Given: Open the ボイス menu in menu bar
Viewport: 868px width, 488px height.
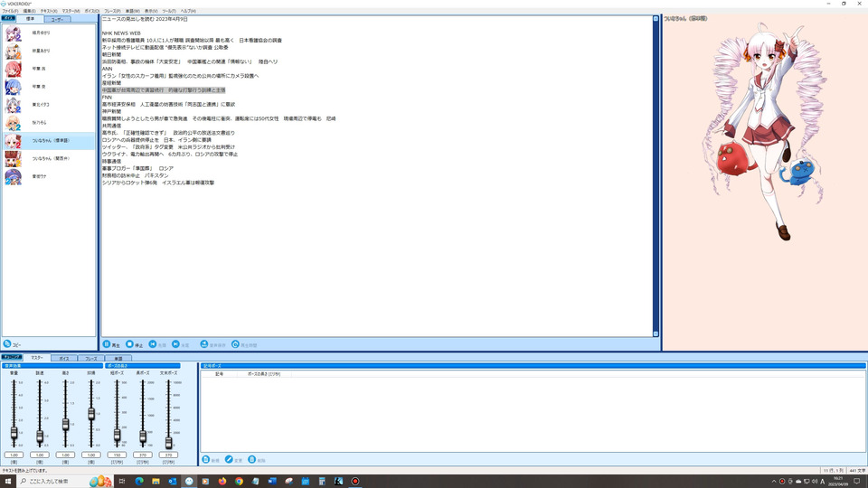Looking at the screenshot, I should point(92,11).
